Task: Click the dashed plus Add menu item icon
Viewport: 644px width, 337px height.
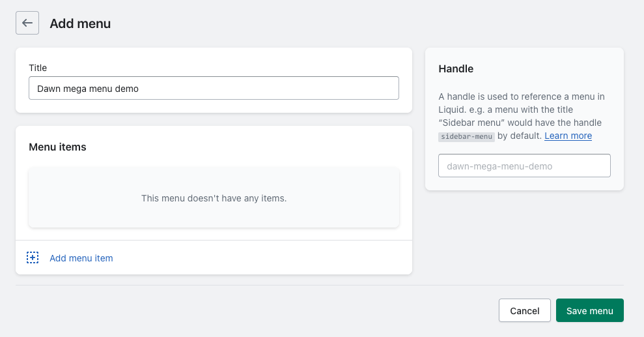Action: pyautogui.click(x=33, y=257)
